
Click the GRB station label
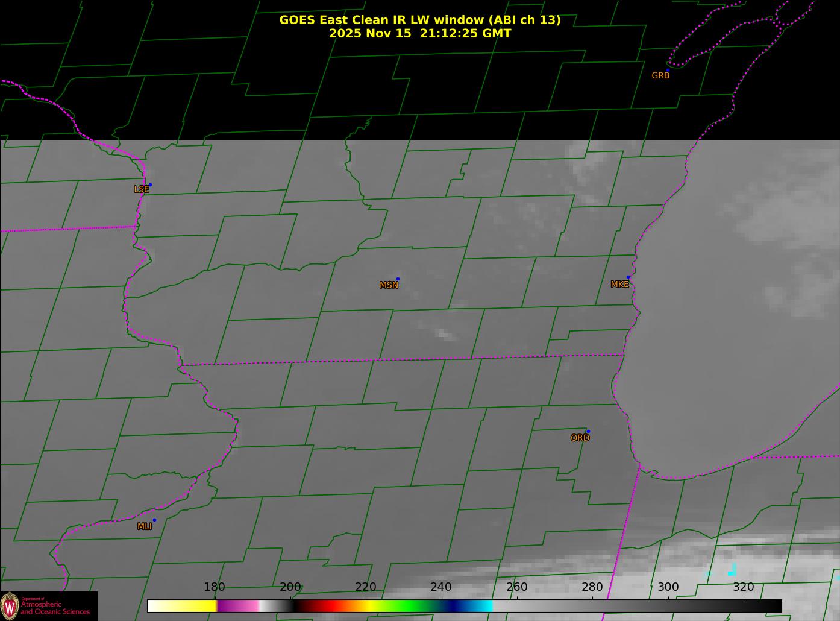[660, 76]
